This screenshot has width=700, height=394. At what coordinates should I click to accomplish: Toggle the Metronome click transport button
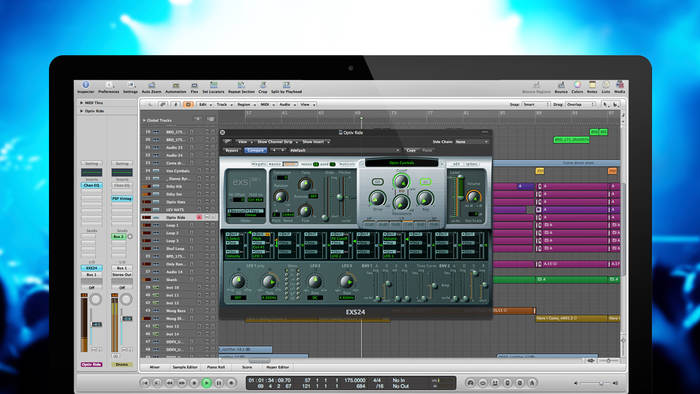pyautogui.click(x=532, y=382)
